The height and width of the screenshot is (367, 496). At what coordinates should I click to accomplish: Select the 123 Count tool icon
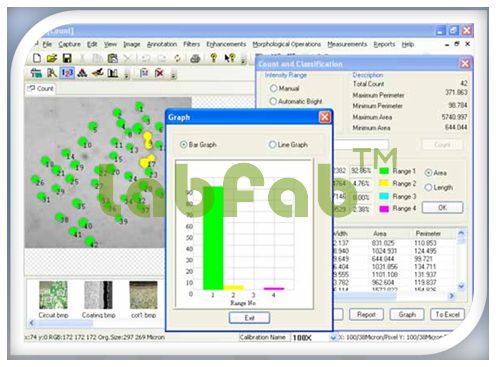tap(67, 73)
